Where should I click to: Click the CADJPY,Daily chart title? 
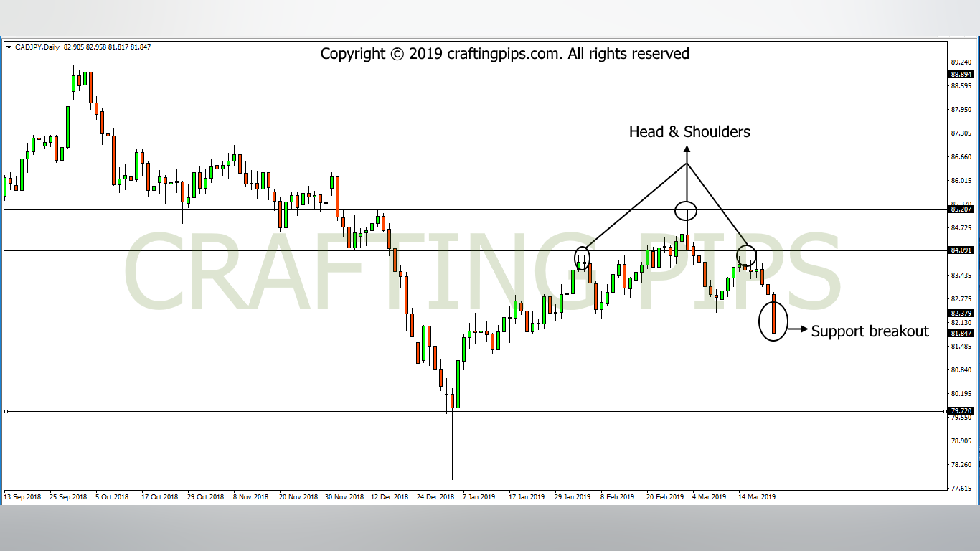(37, 47)
